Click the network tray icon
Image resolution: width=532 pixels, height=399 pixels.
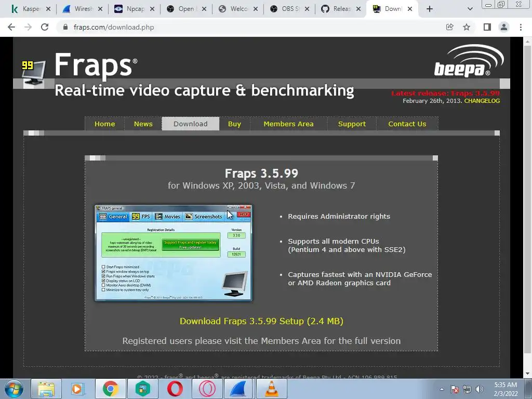[x=467, y=389]
